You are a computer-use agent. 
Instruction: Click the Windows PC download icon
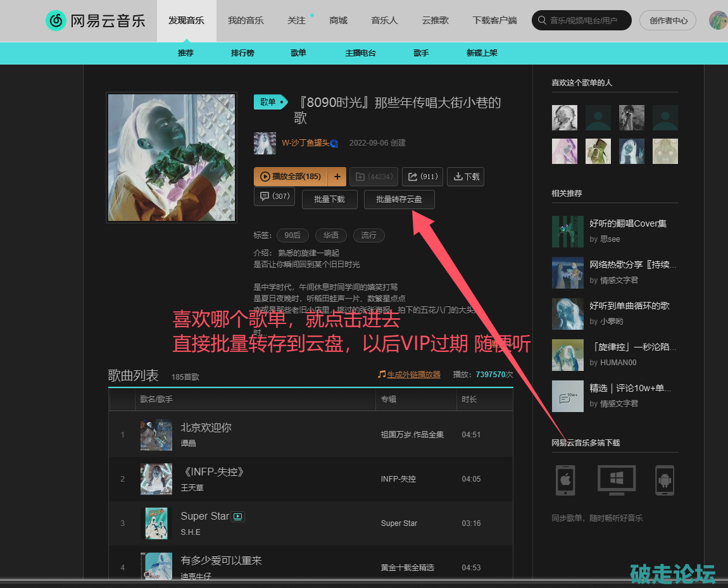[616, 480]
